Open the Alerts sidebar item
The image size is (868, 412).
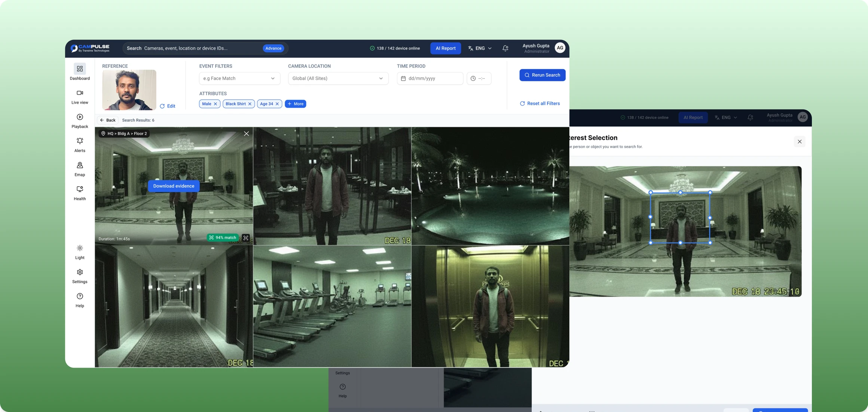point(80,145)
